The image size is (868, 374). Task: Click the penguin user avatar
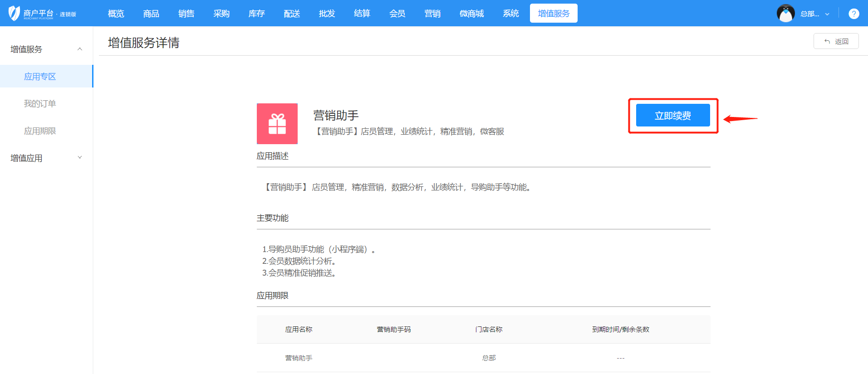tap(785, 14)
